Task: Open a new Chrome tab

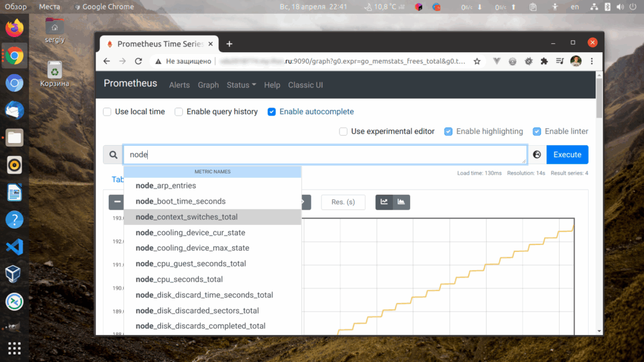Action: 229,44
